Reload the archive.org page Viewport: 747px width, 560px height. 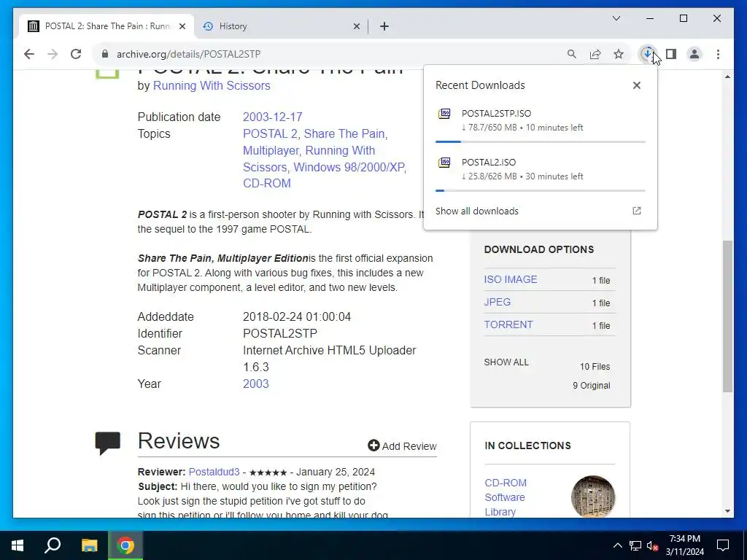click(76, 54)
